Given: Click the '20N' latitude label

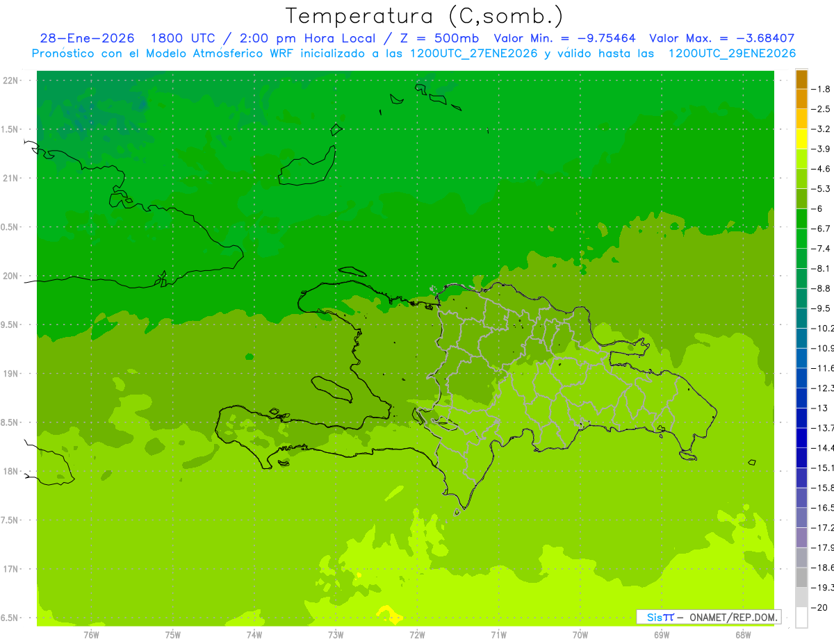Looking at the screenshot, I should click(10, 276).
